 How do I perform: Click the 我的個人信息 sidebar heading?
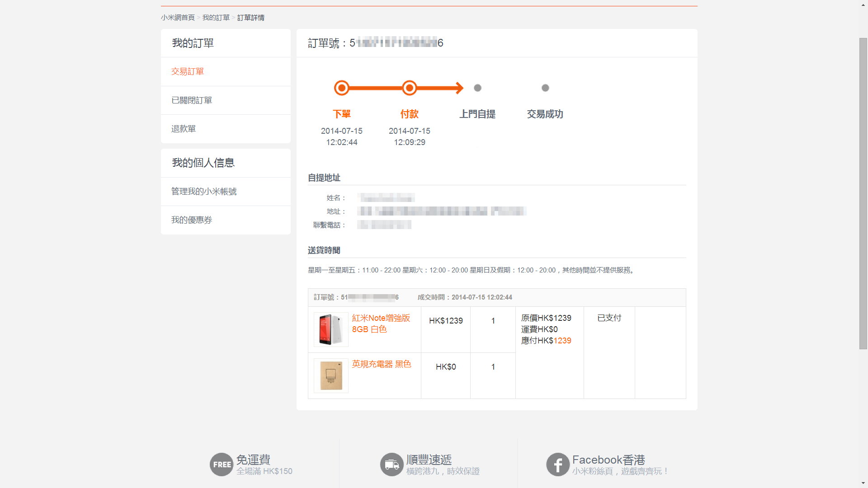coord(203,163)
